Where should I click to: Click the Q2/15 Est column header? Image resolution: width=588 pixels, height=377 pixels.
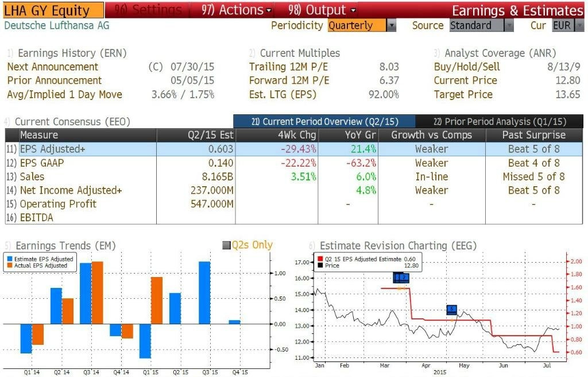coord(196,135)
